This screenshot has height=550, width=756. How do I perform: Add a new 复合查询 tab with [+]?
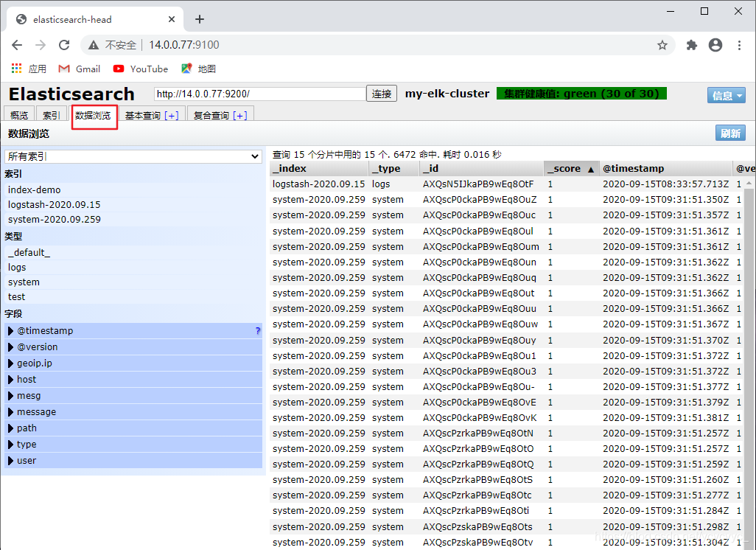click(x=239, y=115)
